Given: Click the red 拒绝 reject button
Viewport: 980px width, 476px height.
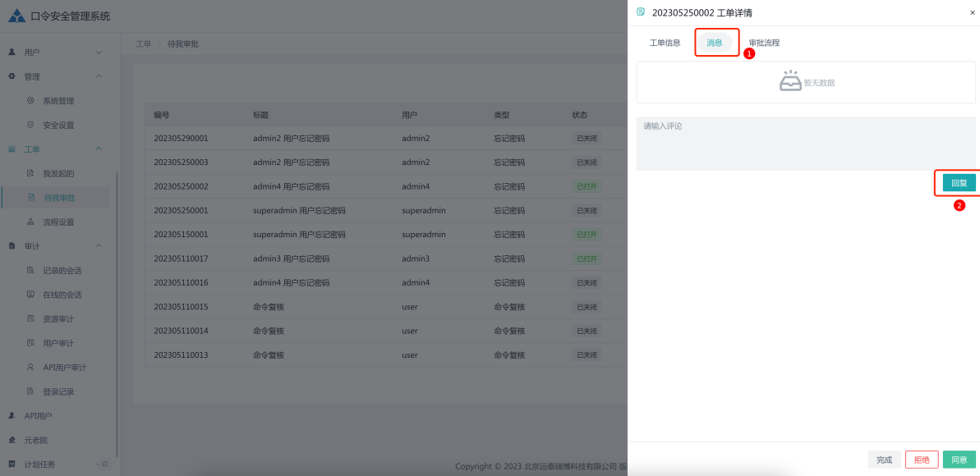Looking at the screenshot, I should click(922, 460).
